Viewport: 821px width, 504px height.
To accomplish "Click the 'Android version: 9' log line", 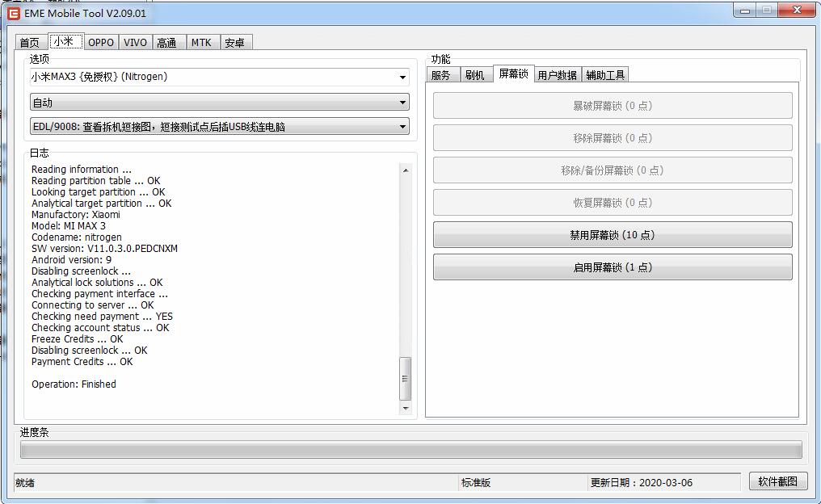I will click(x=71, y=260).
